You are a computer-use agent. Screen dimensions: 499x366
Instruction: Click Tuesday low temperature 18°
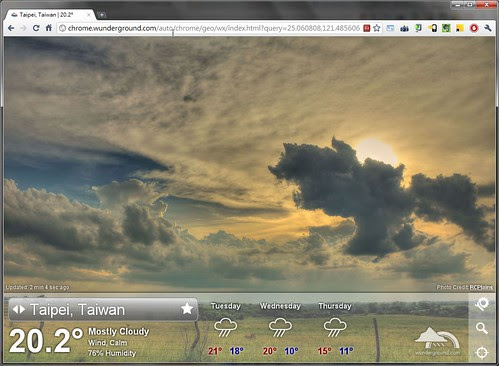(236, 351)
